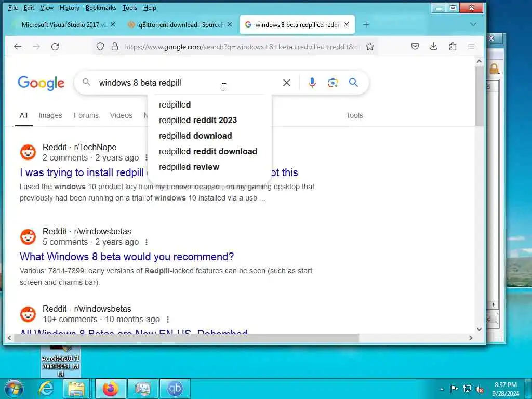Reload the current page

[x=55, y=46]
